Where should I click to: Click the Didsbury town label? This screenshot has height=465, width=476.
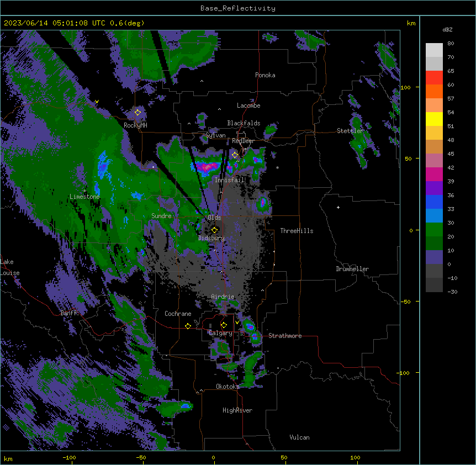[x=211, y=238]
